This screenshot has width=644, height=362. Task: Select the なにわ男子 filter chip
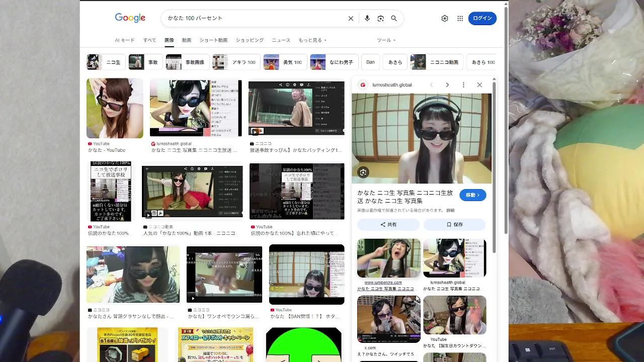click(x=334, y=62)
